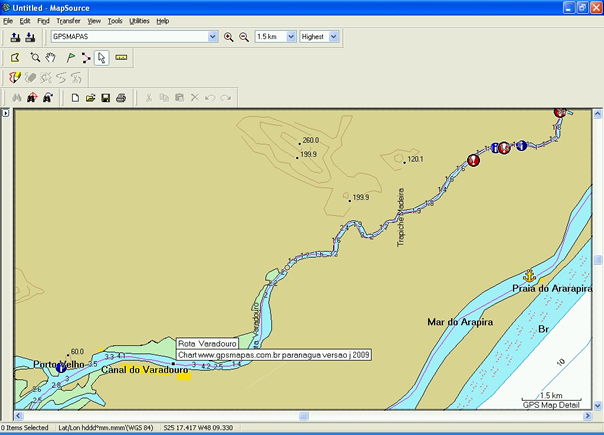Click the Print icon in toolbar
The height and width of the screenshot is (435, 604).
(120, 98)
